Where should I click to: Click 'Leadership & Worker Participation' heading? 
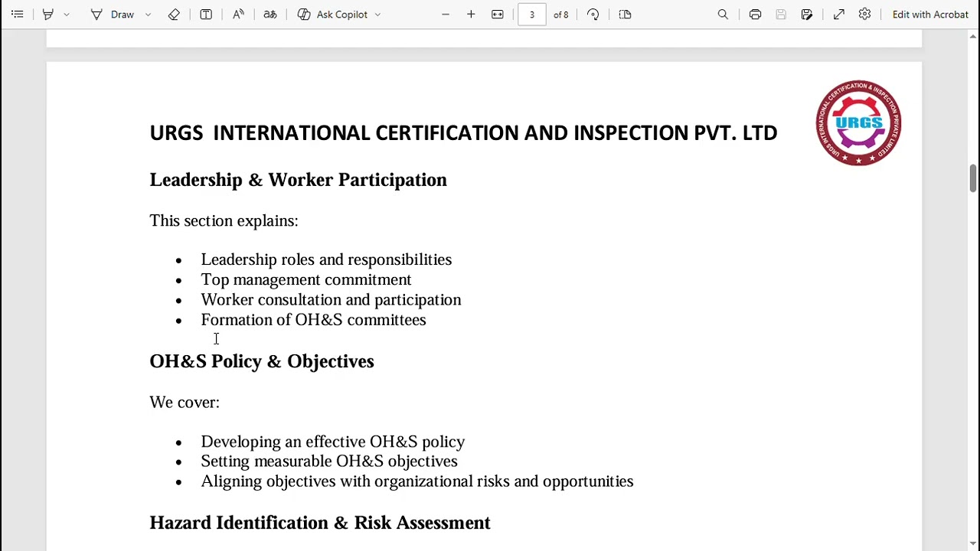(x=298, y=180)
